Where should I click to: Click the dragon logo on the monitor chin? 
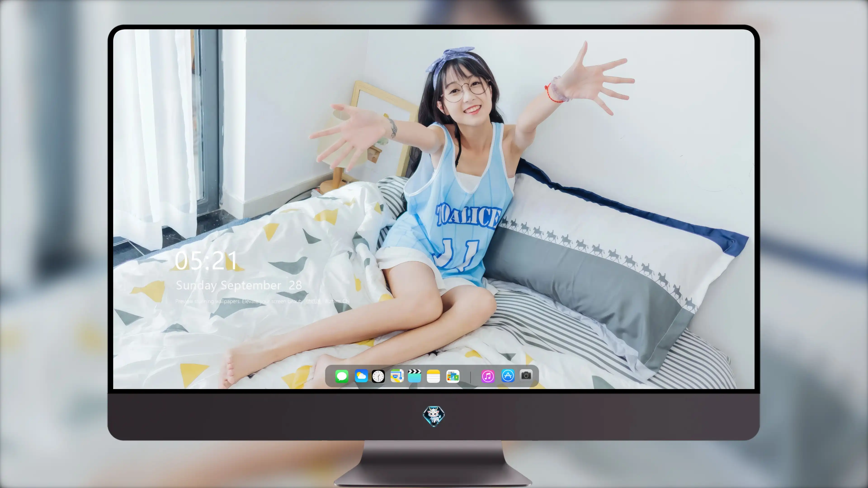point(434,416)
